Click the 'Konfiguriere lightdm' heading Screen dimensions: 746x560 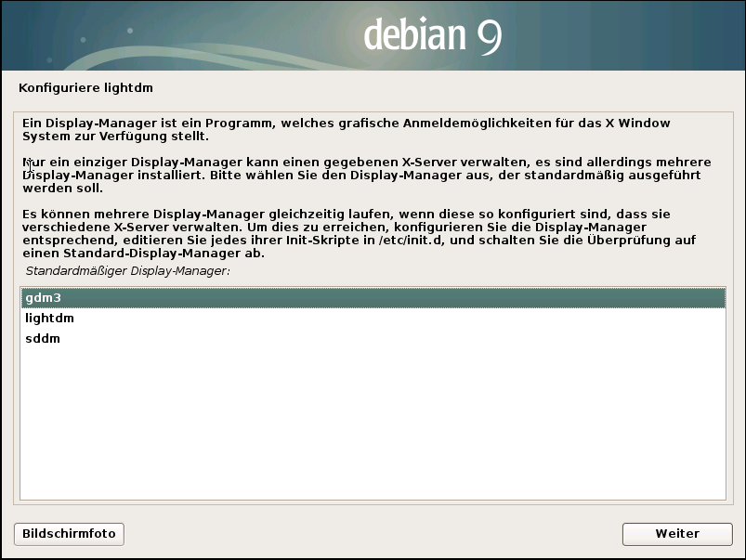click(x=85, y=88)
